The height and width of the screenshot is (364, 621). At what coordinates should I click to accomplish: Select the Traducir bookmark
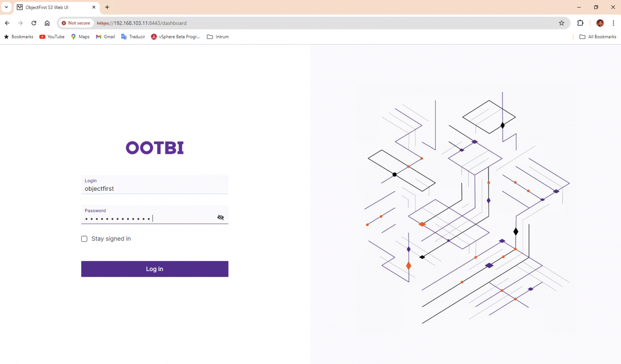click(133, 37)
